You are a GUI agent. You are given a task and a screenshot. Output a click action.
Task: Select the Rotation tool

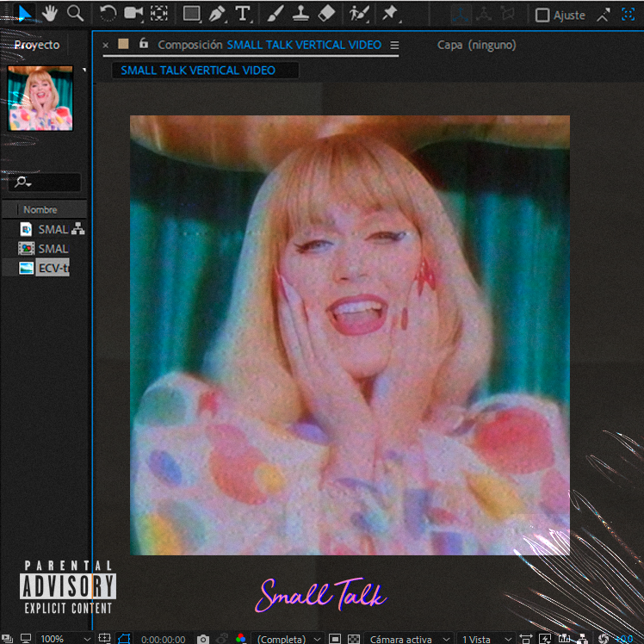[x=108, y=13]
